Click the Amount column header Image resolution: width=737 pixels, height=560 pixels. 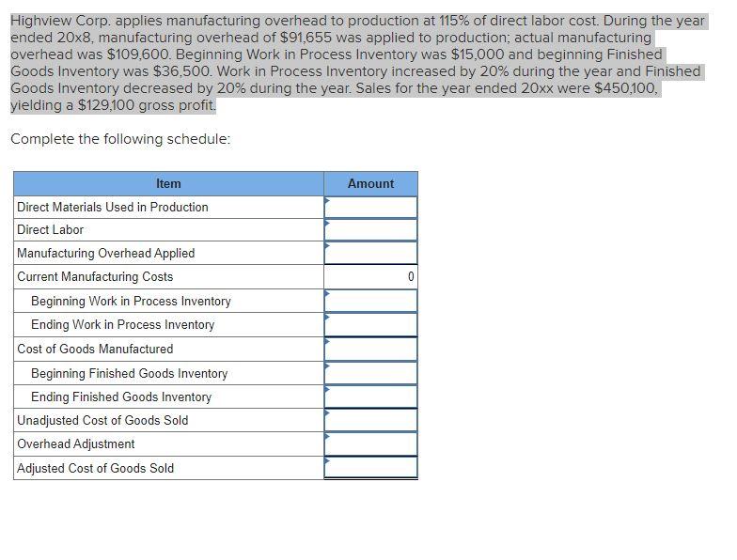pos(370,184)
